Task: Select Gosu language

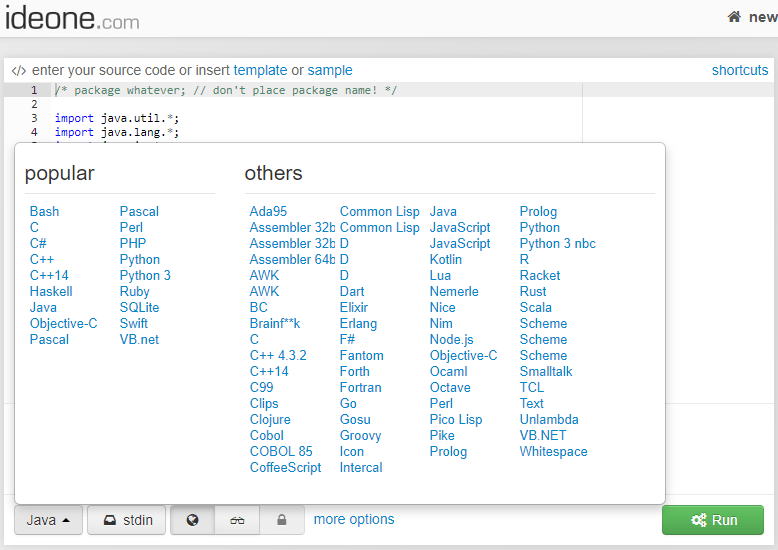Action: coord(355,419)
